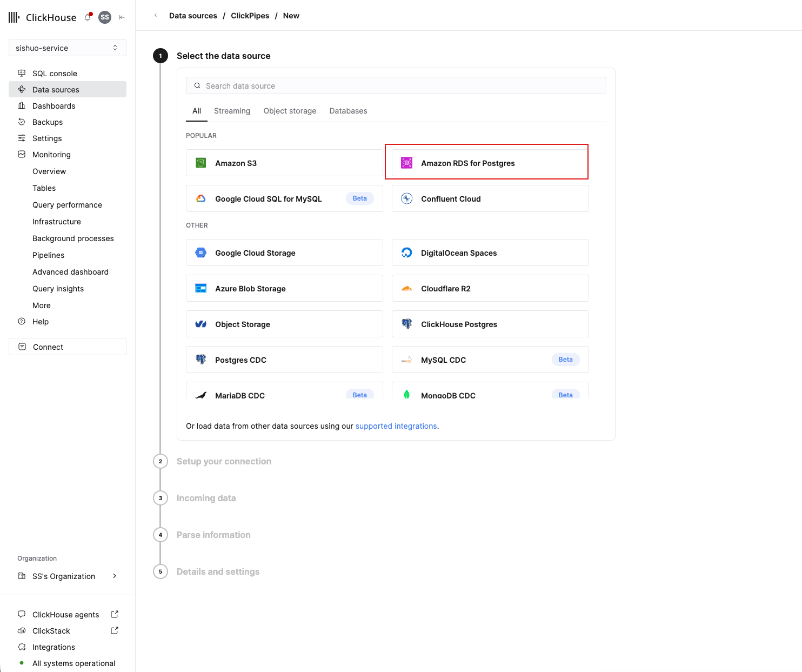Open the supported integrations link
The width and height of the screenshot is (802, 672).
click(396, 426)
